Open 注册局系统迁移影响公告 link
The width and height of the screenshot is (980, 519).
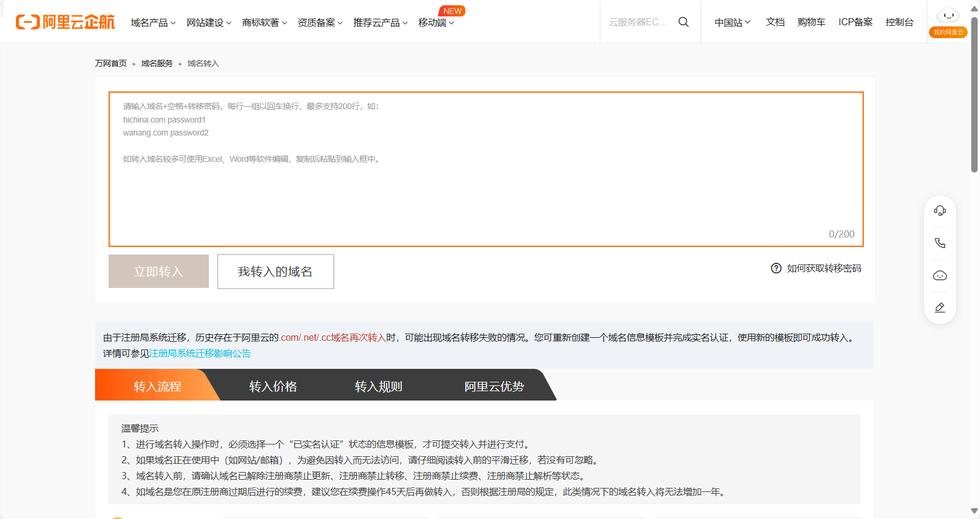tap(200, 353)
